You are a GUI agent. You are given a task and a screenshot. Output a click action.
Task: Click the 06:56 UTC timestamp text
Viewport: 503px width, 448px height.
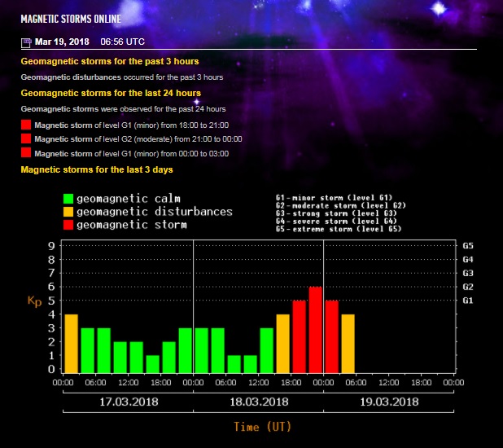(x=123, y=41)
